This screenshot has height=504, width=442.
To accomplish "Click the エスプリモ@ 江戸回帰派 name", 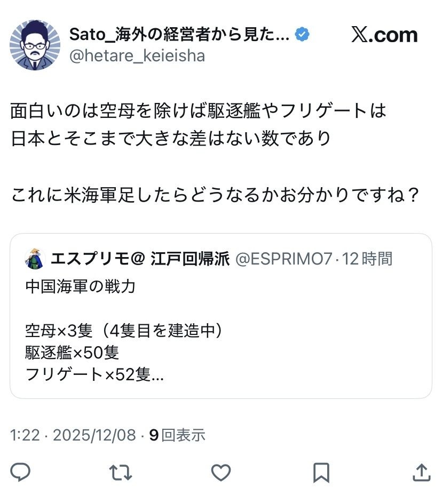I will click(x=140, y=259).
